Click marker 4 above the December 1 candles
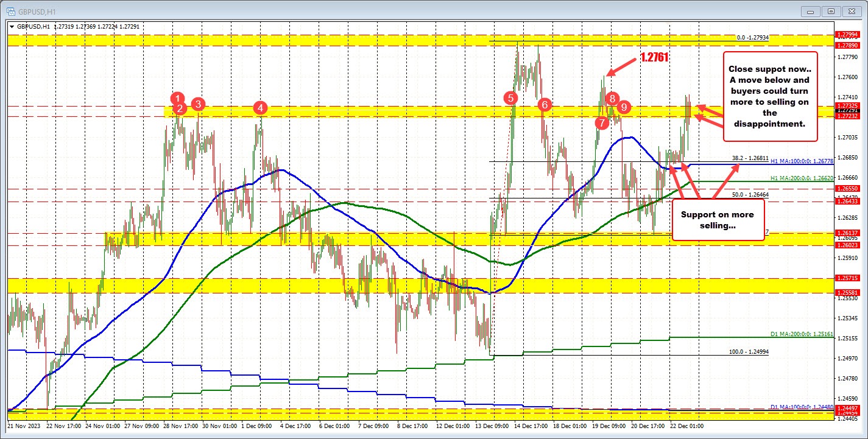This screenshot has width=868, height=439. pos(260,107)
